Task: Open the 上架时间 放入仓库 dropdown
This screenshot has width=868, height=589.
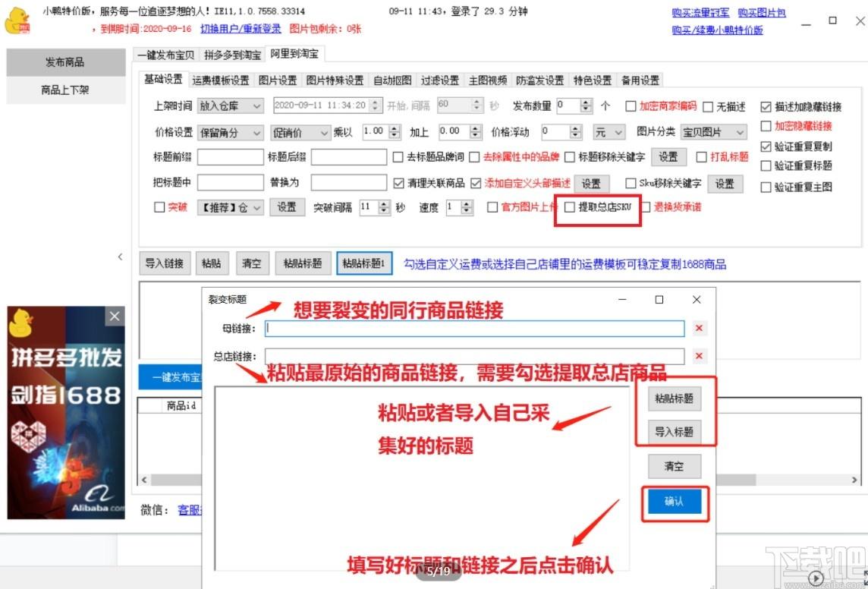Action: (231, 106)
